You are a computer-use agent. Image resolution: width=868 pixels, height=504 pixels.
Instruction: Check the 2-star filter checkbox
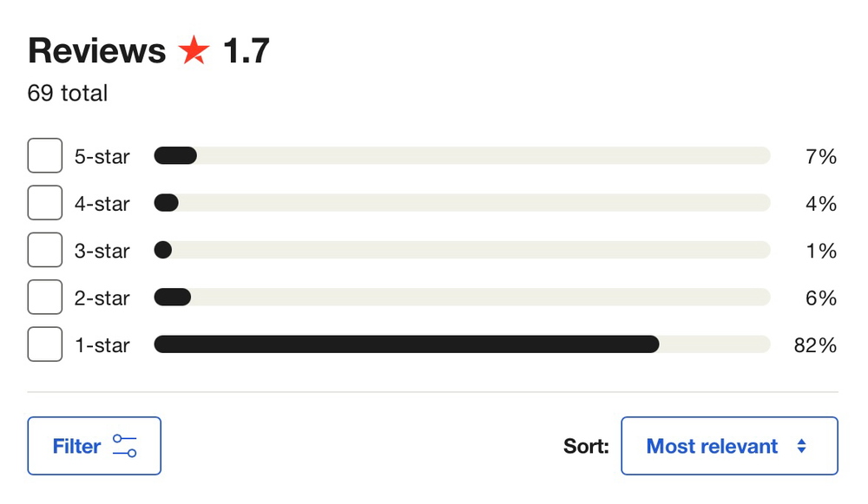point(44,297)
